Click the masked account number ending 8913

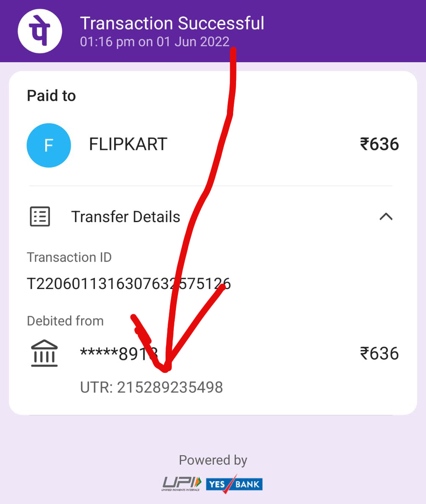pyautogui.click(x=119, y=354)
